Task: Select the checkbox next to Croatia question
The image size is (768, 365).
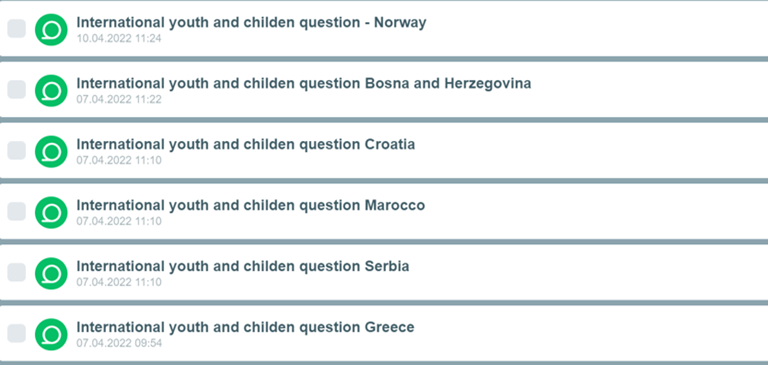Action: pos(17,150)
